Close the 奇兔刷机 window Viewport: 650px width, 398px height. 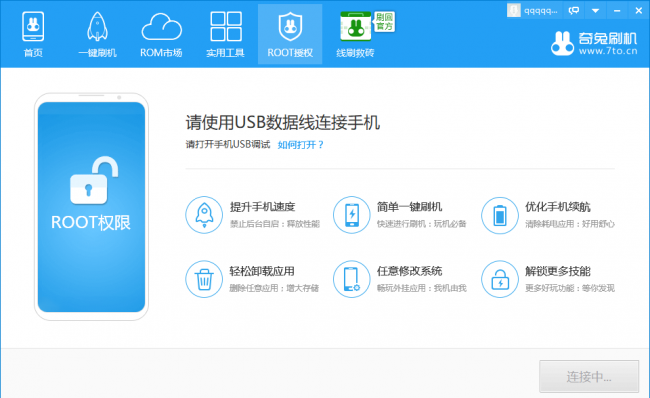point(638,11)
